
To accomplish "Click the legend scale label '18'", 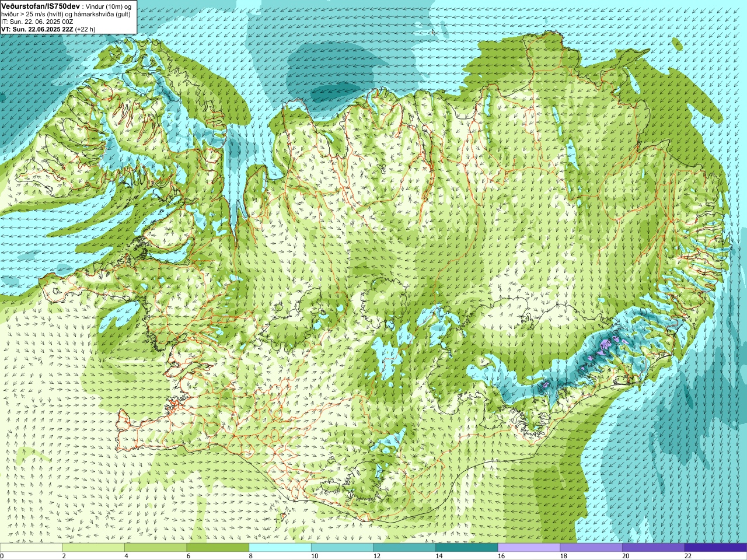I will [564, 556].
